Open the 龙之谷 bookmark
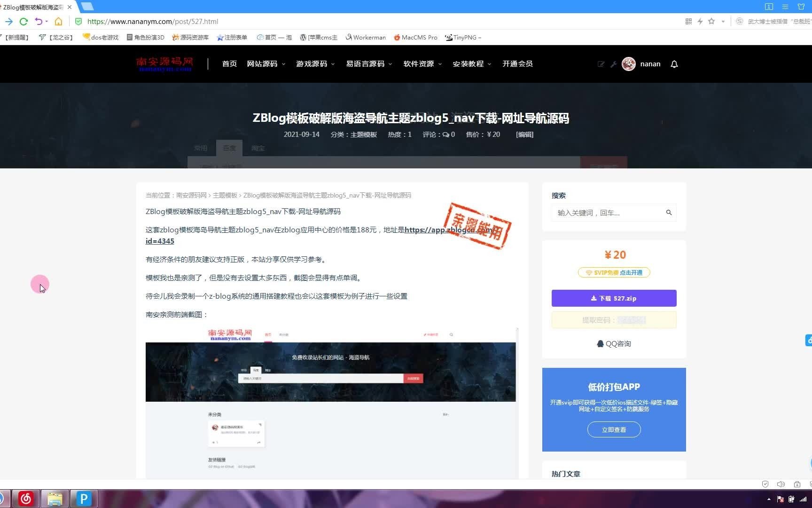Screen dimensions: 812x508 (56, 38)
